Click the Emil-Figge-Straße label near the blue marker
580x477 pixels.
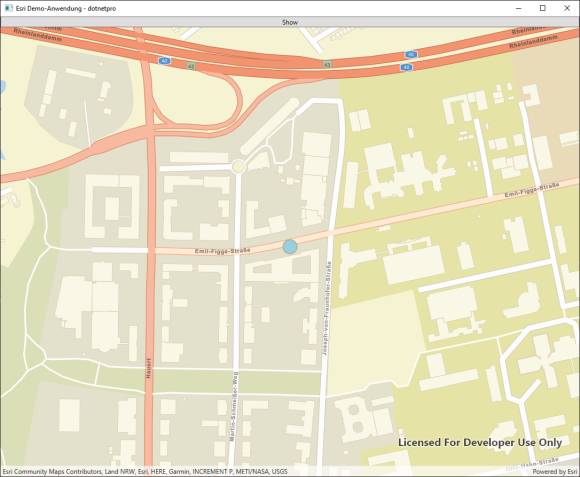click(223, 251)
